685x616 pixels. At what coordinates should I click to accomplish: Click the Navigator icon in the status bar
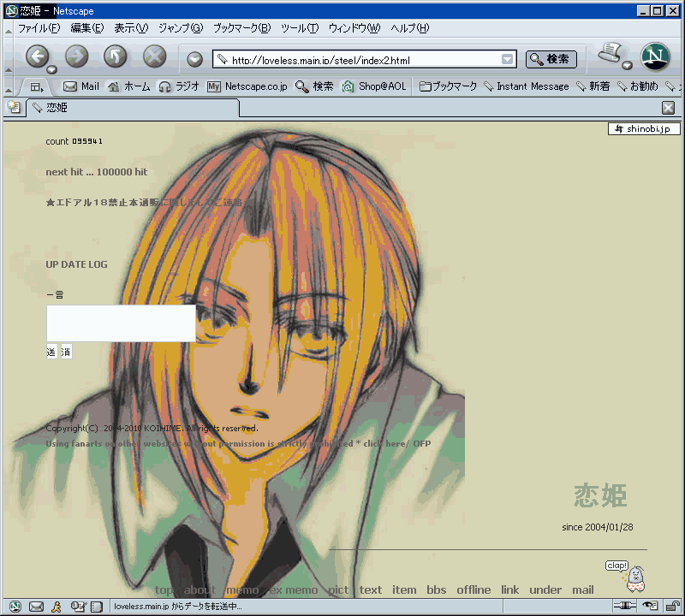tap(15, 607)
